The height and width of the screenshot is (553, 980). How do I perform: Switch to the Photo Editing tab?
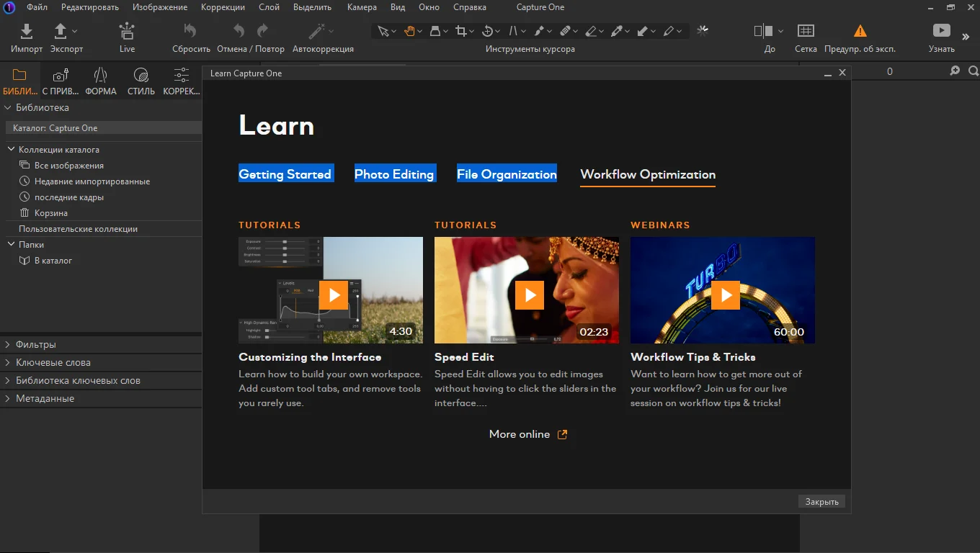coord(394,174)
